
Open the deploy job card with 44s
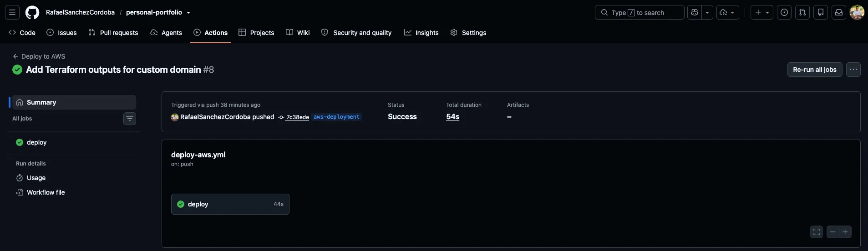tap(230, 204)
